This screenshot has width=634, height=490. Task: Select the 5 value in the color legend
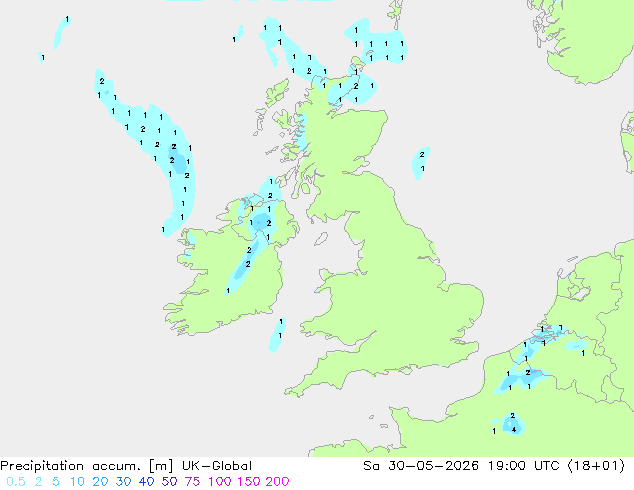(x=56, y=482)
